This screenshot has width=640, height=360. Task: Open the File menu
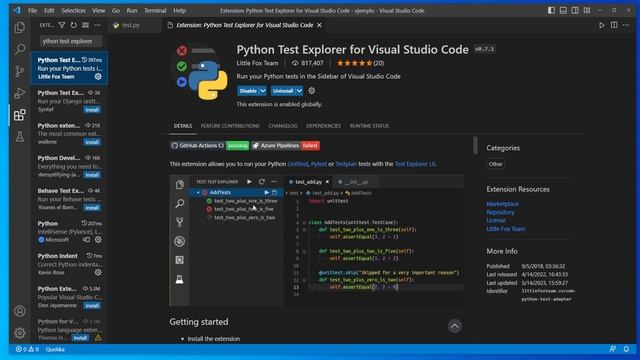coord(33,11)
